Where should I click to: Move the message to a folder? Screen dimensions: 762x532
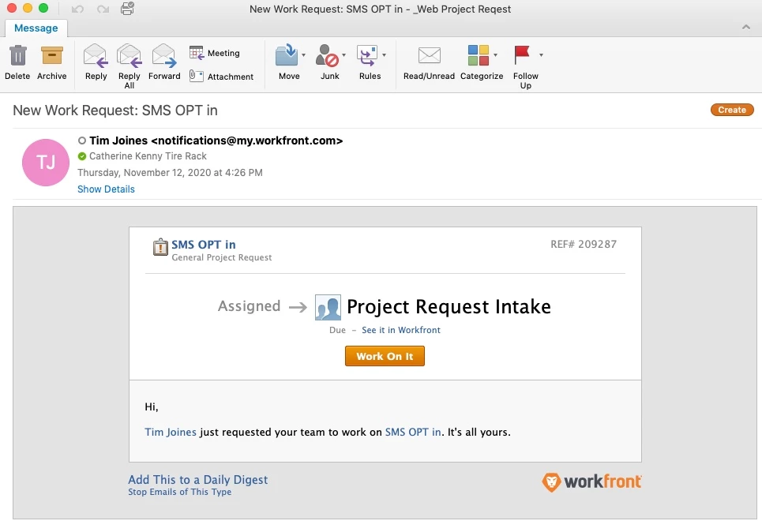coord(287,55)
